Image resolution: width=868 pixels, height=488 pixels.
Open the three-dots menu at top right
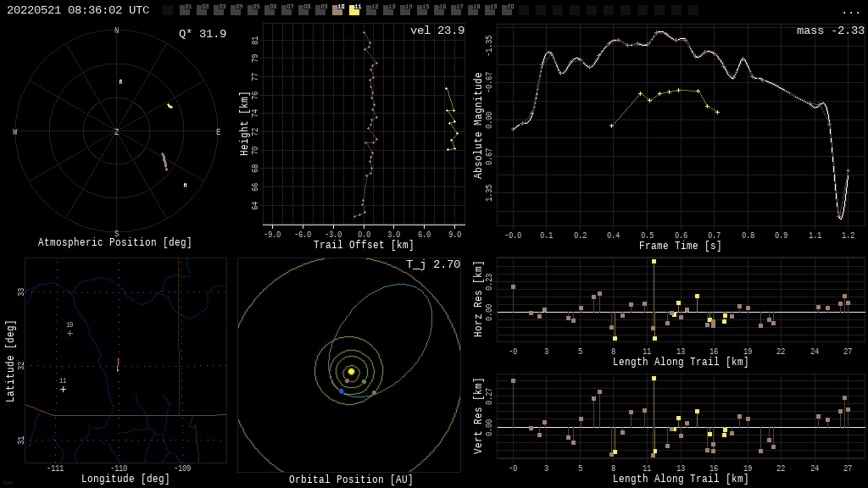pos(850,11)
